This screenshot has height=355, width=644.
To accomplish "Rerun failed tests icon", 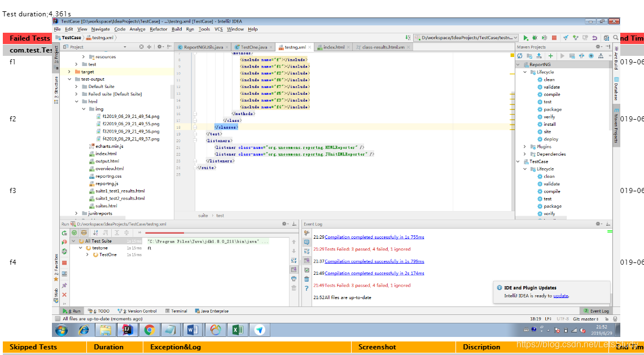I will (x=64, y=242).
